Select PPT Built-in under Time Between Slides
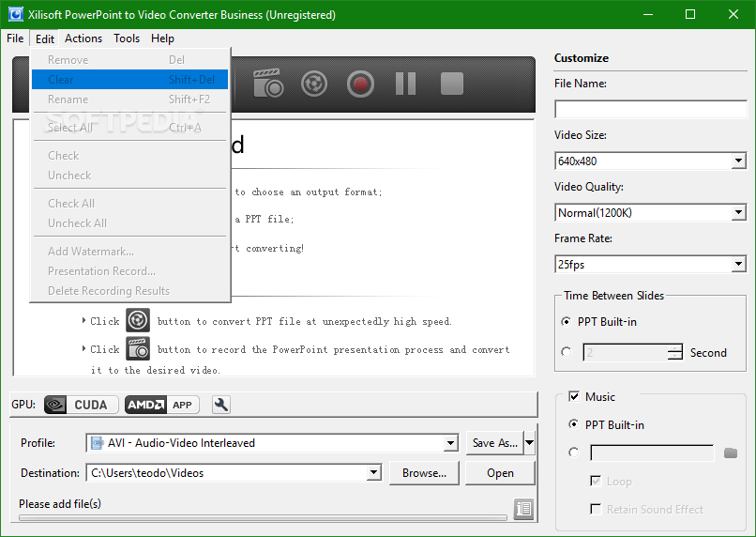The height and width of the screenshot is (537, 756). tap(566, 321)
